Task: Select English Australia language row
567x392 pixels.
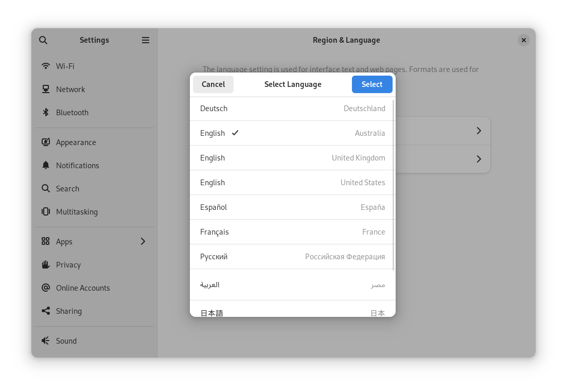Action: 292,133
